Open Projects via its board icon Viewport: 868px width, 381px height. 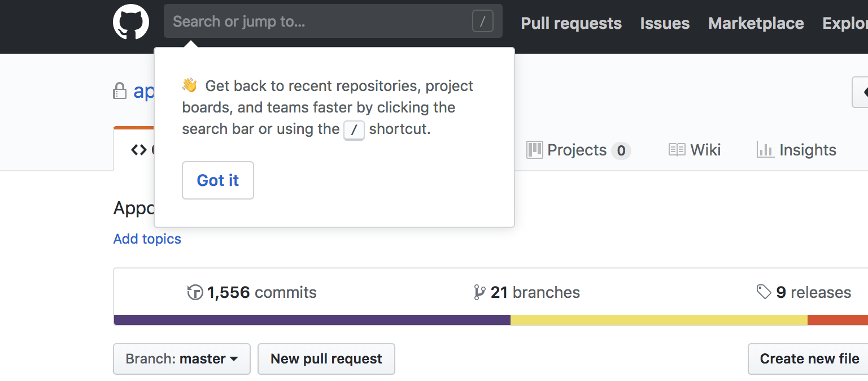tap(534, 150)
